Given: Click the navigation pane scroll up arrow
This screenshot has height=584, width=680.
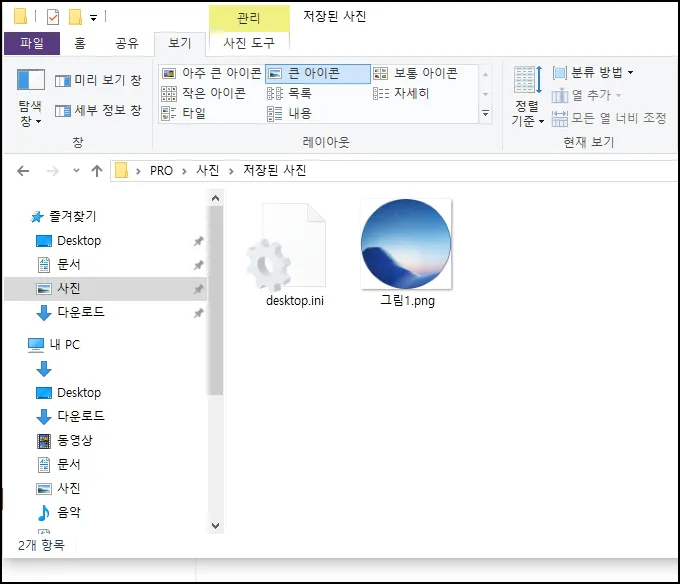Looking at the screenshot, I should click(216, 199).
